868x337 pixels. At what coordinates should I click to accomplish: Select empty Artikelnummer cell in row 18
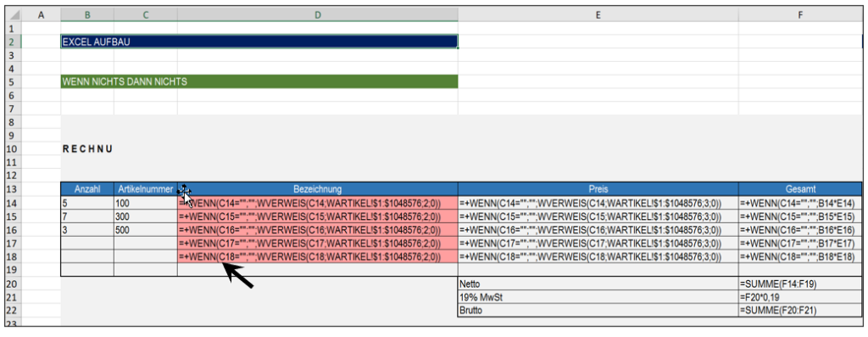tap(146, 256)
